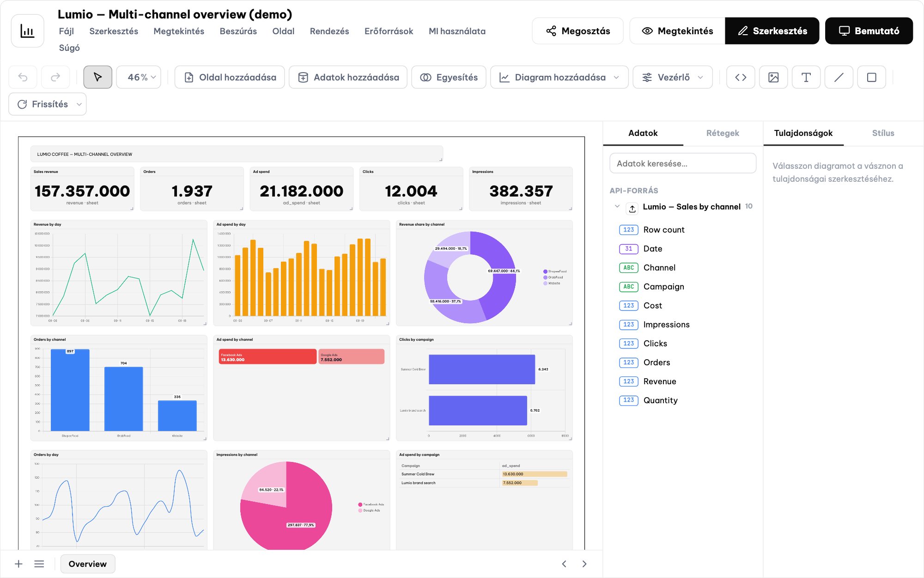Open the Fájl menu

click(x=67, y=31)
